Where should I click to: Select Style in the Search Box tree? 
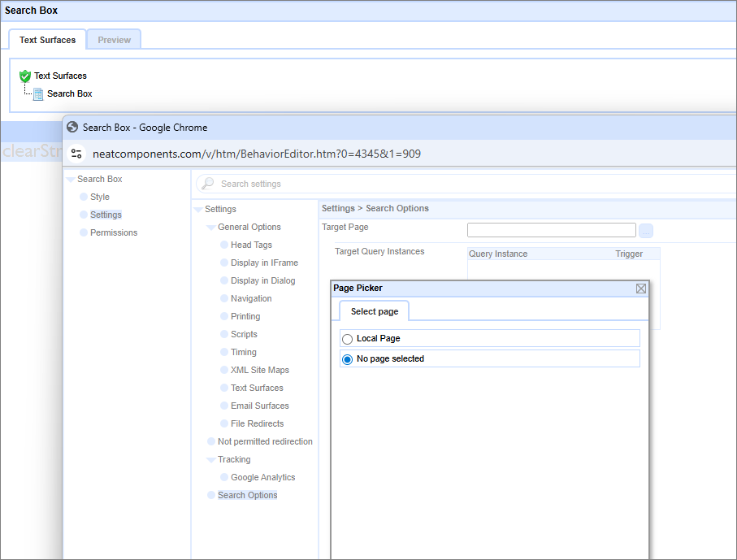100,197
